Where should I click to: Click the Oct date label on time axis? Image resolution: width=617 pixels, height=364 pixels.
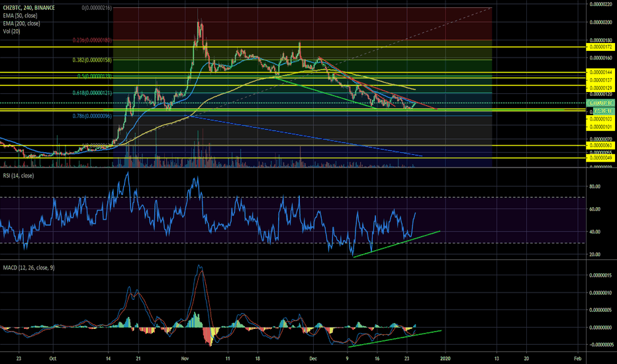[53, 359]
